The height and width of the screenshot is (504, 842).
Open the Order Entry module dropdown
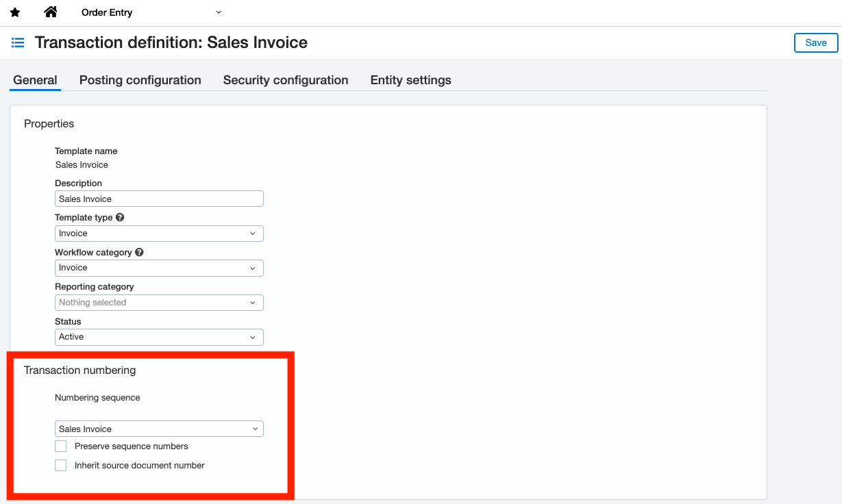pos(151,12)
